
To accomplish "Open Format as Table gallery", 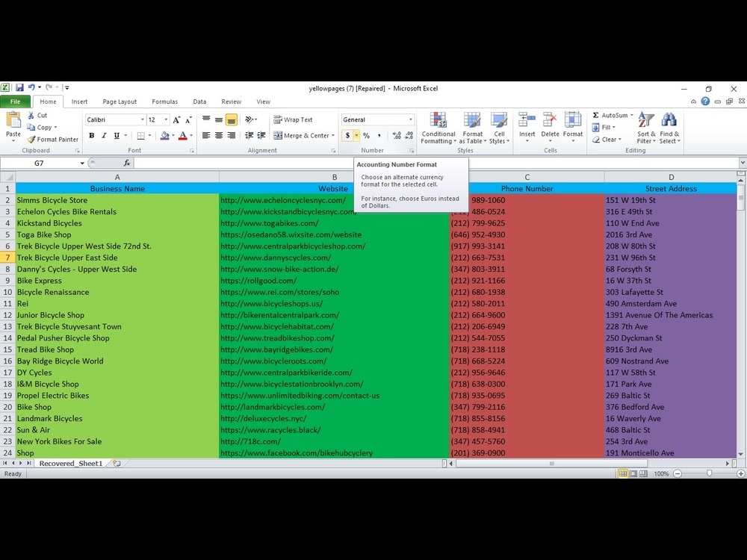I will [473, 128].
